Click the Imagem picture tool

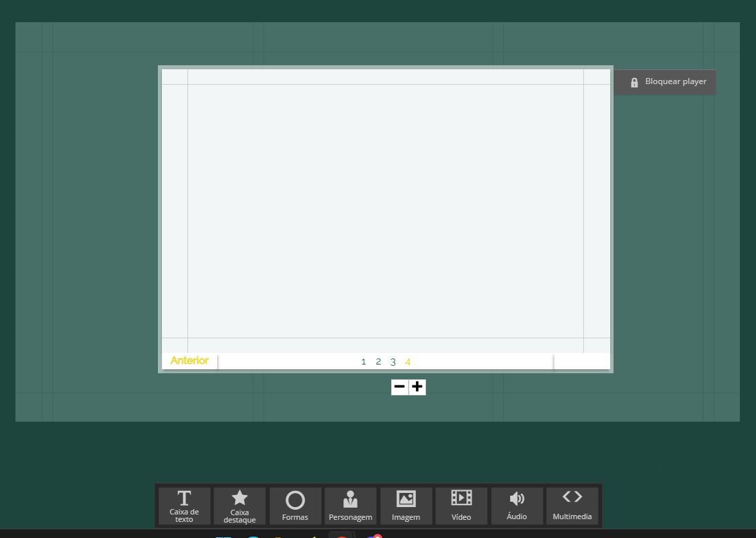(x=406, y=506)
